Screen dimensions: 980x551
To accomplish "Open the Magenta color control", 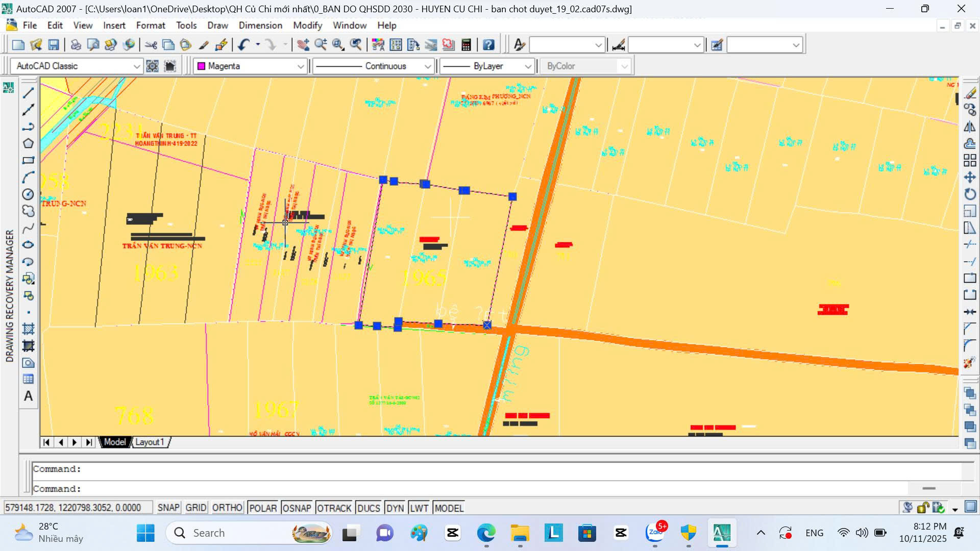I will [x=250, y=66].
